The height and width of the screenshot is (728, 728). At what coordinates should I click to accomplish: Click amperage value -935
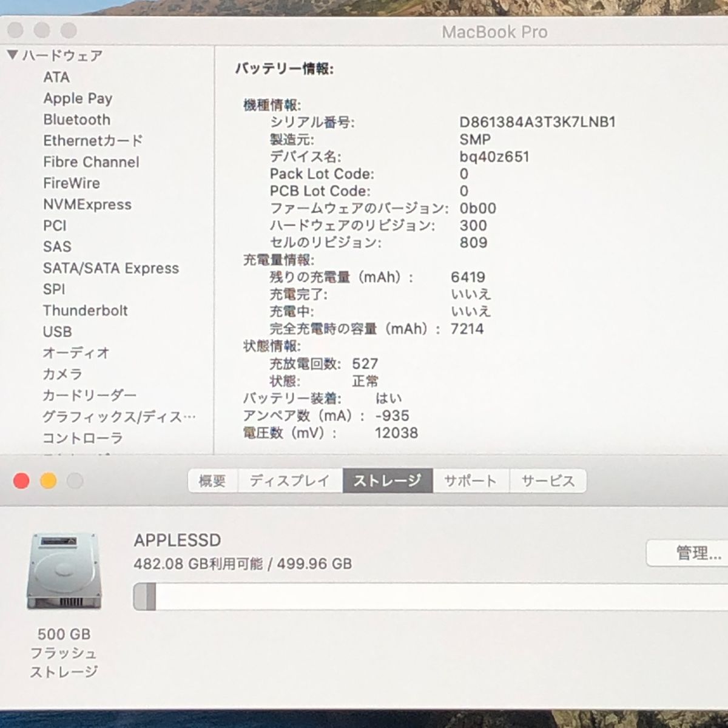point(392,416)
